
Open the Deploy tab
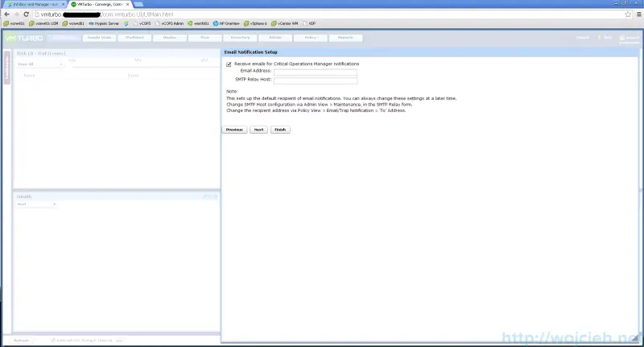(x=170, y=38)
